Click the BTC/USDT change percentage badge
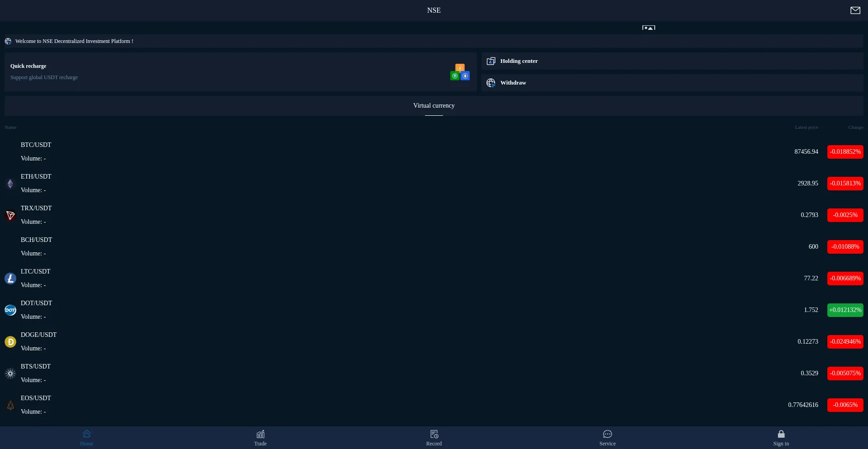 tap(845, 152)
